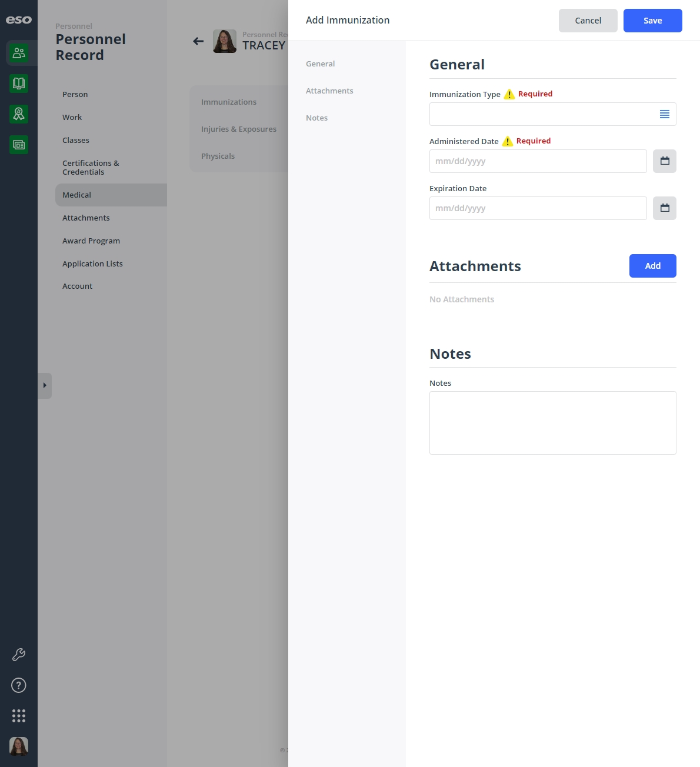Click the back arrow beside Tracey's photo

tap(198, 41)
